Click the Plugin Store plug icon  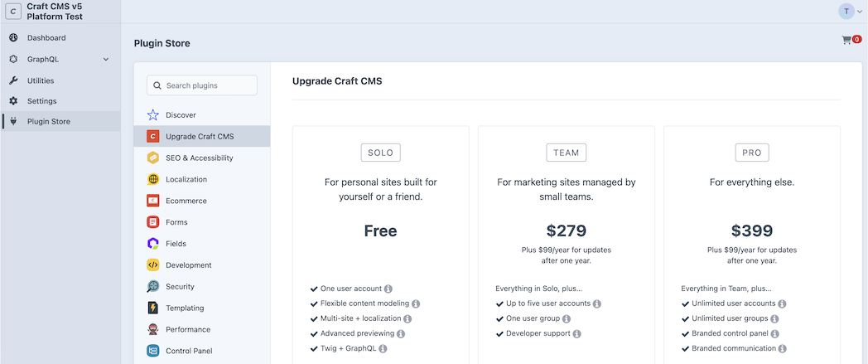click(x=14, y=121)
